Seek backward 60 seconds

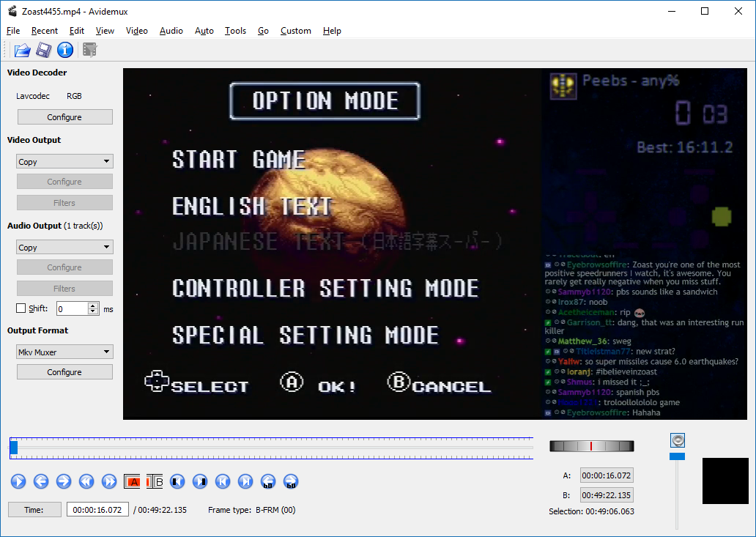click(268, 481)
